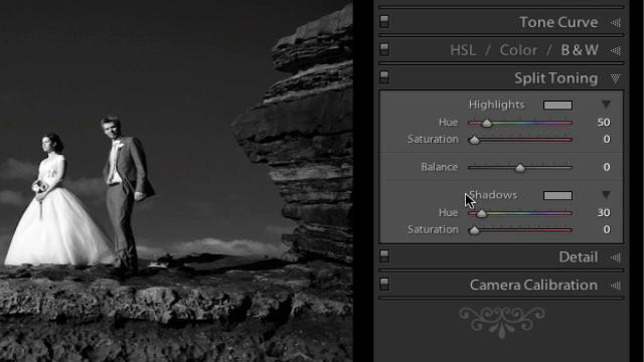Toggle the Detail panel on/off switch
Image resolution: width=644 pixels, height=362 pixels.
(x=384, y=257)
